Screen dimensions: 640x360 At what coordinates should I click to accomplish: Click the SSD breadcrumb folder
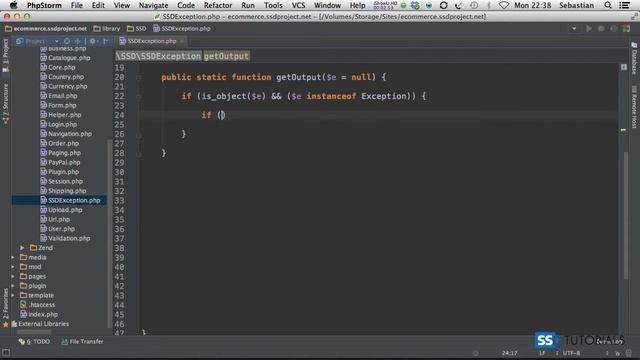click(137, 29)
